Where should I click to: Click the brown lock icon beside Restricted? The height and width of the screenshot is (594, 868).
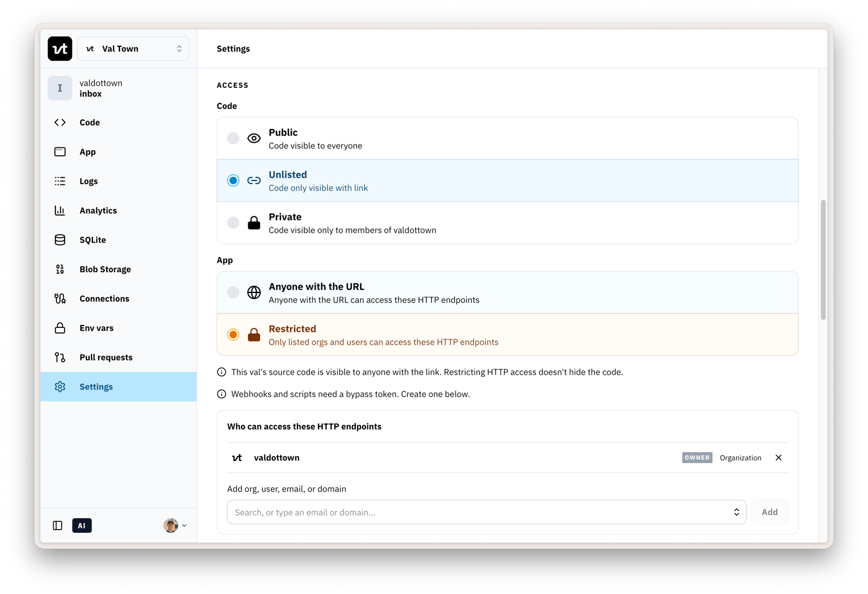tap(254, 335)
